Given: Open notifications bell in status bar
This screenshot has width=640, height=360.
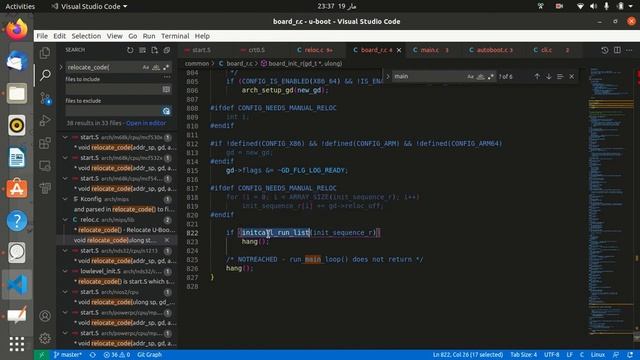Looking at the screenshot, I should (x=630, y=355).
